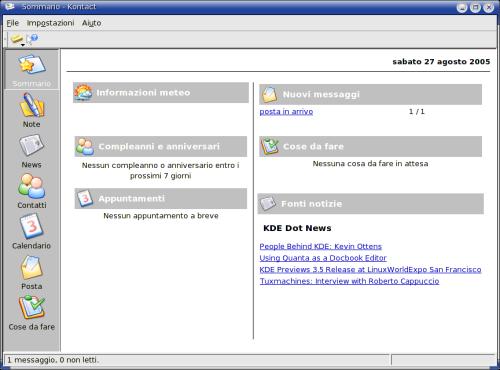This screenshot has height=370, width=500.
Task: Open Using Quanta as a Docbook Editor
Action: click(323, 258)
